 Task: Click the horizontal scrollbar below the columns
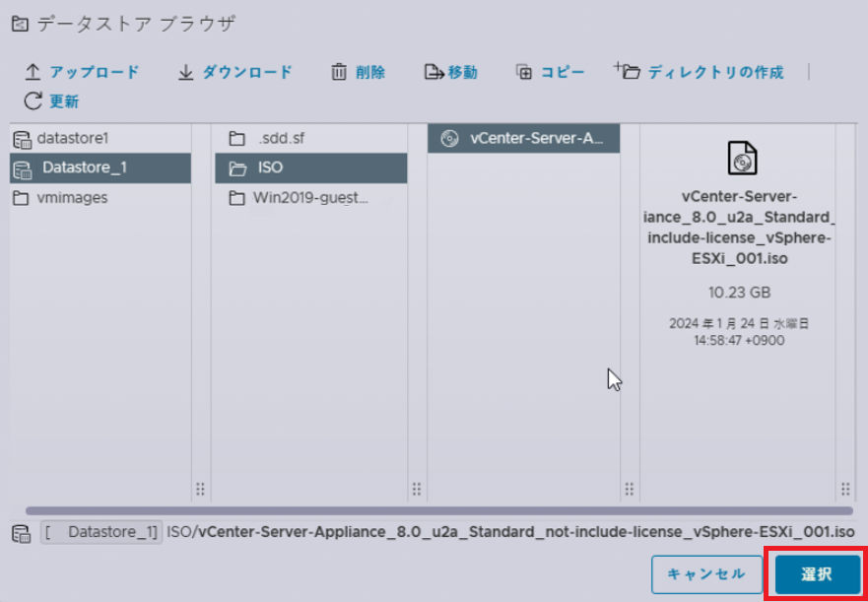[x=439, y=510]
